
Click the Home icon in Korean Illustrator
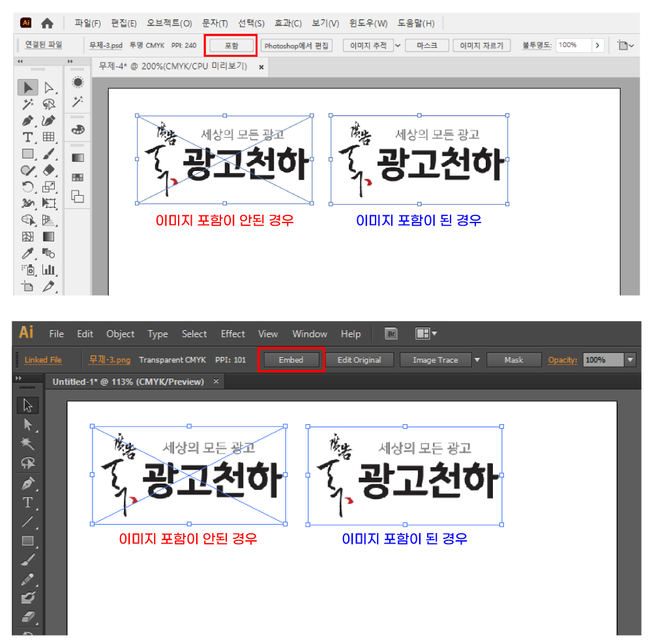click(48, 23)
